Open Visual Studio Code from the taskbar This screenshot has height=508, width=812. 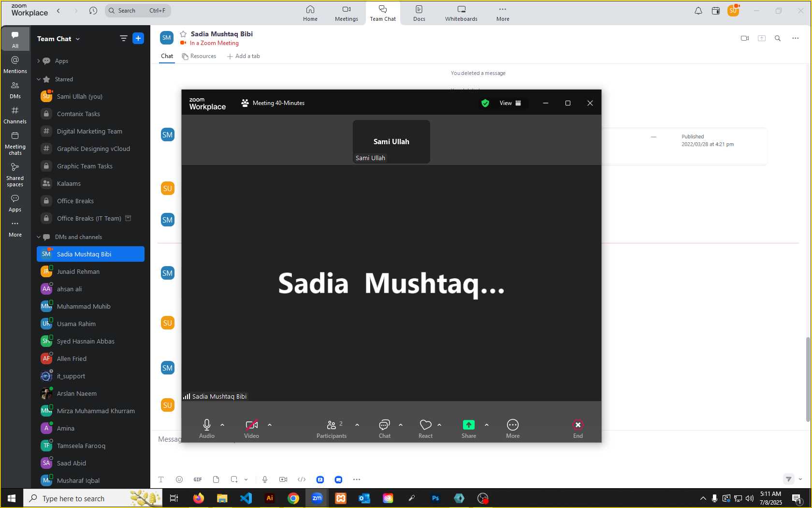(246, 498)
